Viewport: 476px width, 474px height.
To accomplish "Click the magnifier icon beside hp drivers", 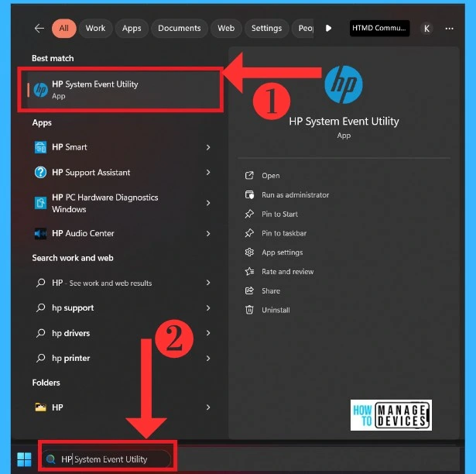I will point(41,333).
